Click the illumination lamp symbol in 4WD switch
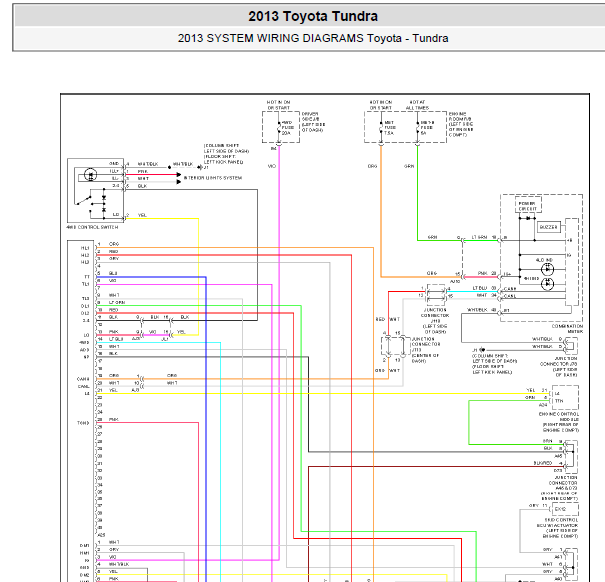This screenshot has width=605, height=582. tap(90, 175)
